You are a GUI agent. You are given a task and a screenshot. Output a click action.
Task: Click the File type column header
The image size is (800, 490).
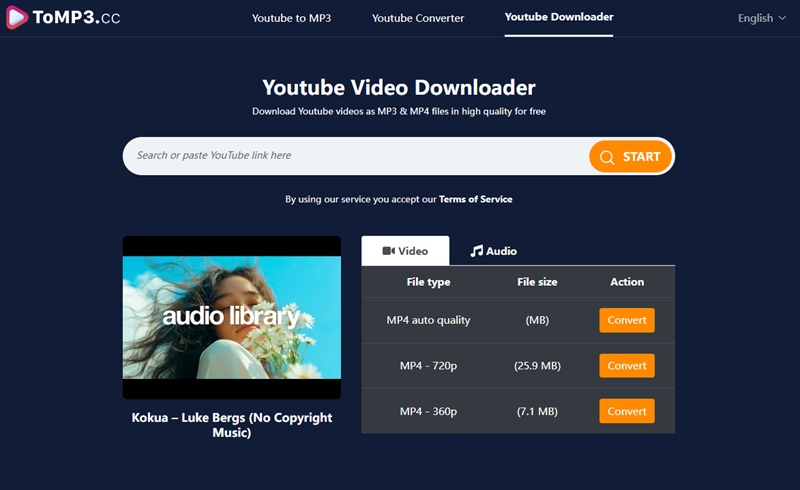(x=428, y=282)
